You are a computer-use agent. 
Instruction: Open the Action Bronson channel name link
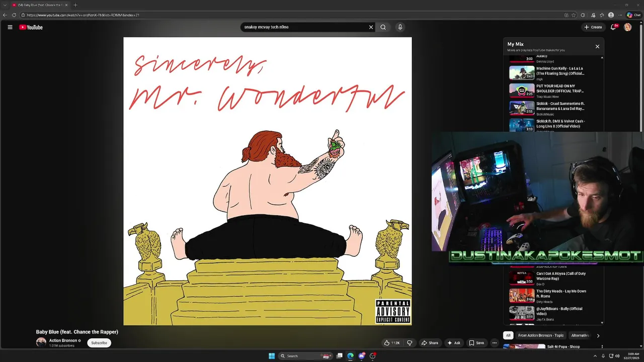point(63,340)
